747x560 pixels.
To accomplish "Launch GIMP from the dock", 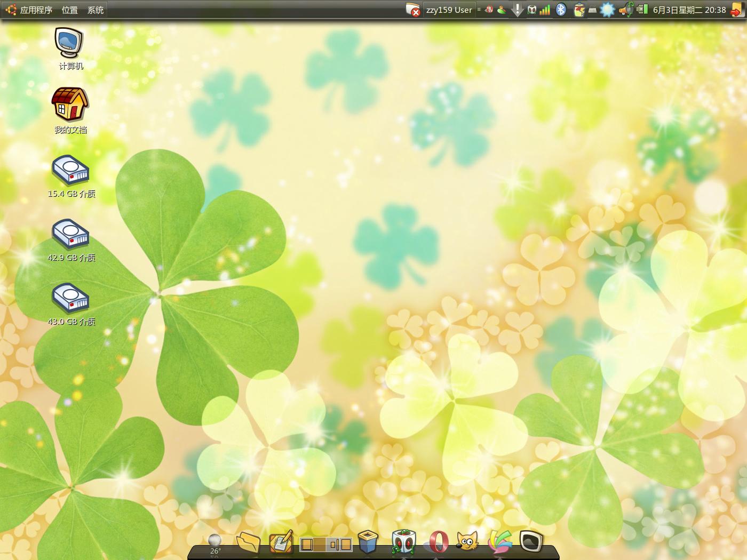I will 467,541.
